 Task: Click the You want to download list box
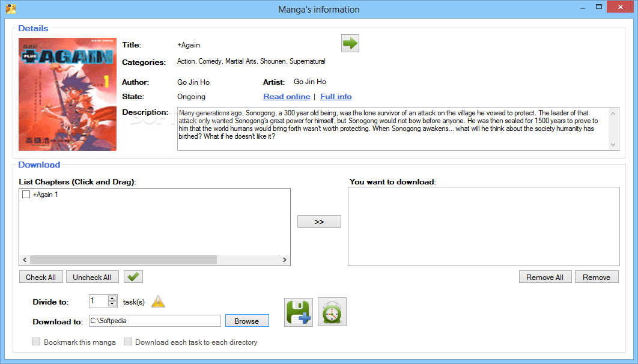tap(484, 226)
